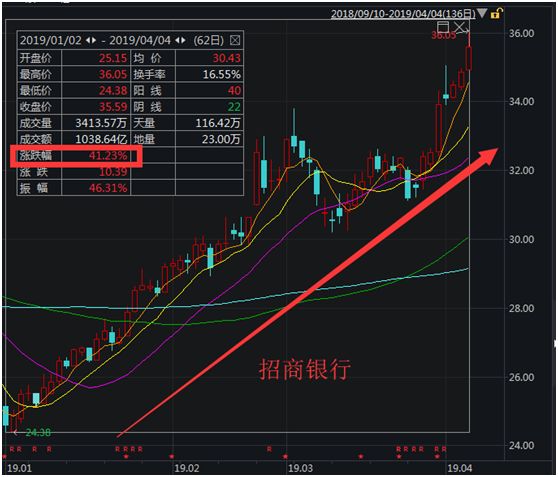Click the star marker on the 19.03 gridline
The height and width of the screenshot is (477, 558).
[x=285, y=456]
